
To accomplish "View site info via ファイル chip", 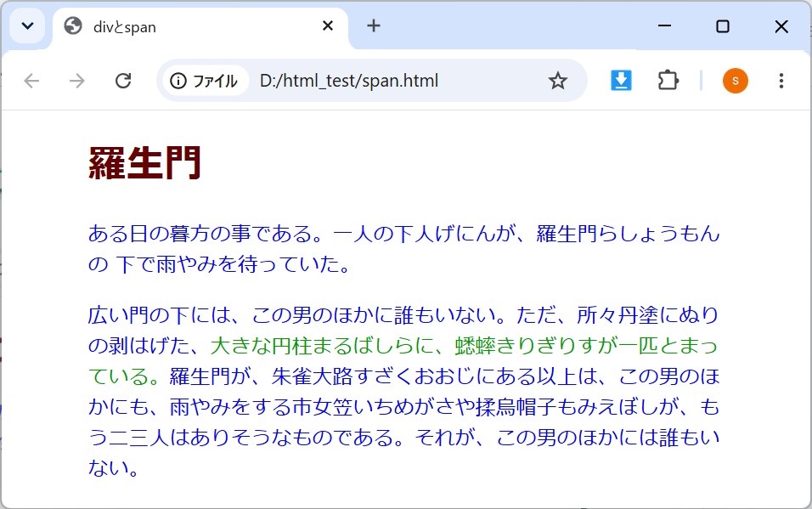I will [204, 81].
